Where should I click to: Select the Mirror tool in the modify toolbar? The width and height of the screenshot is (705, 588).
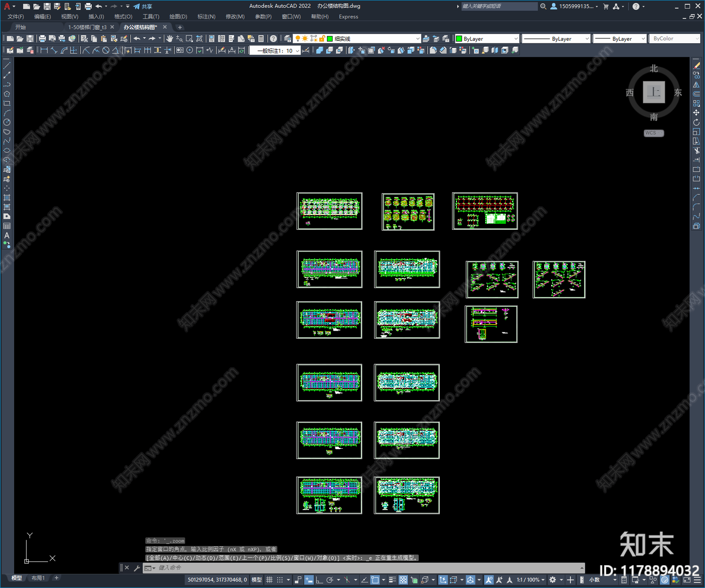tap(697, 85)
